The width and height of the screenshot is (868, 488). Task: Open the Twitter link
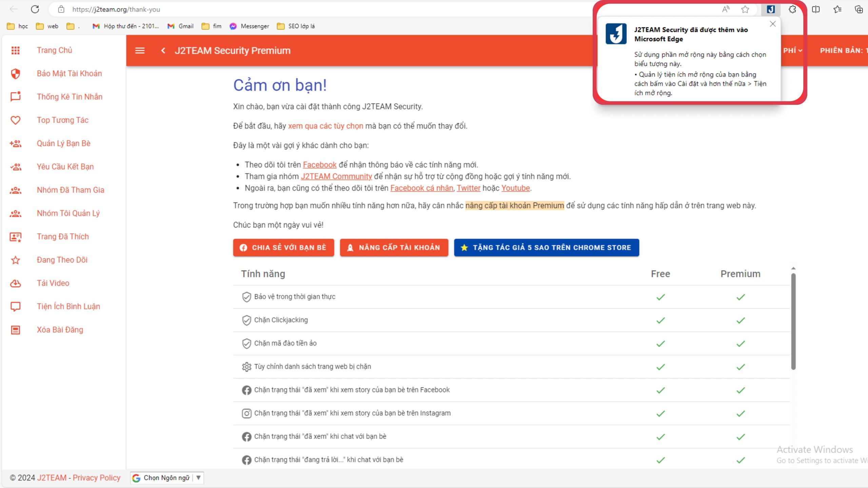click(x=469, y=188)
